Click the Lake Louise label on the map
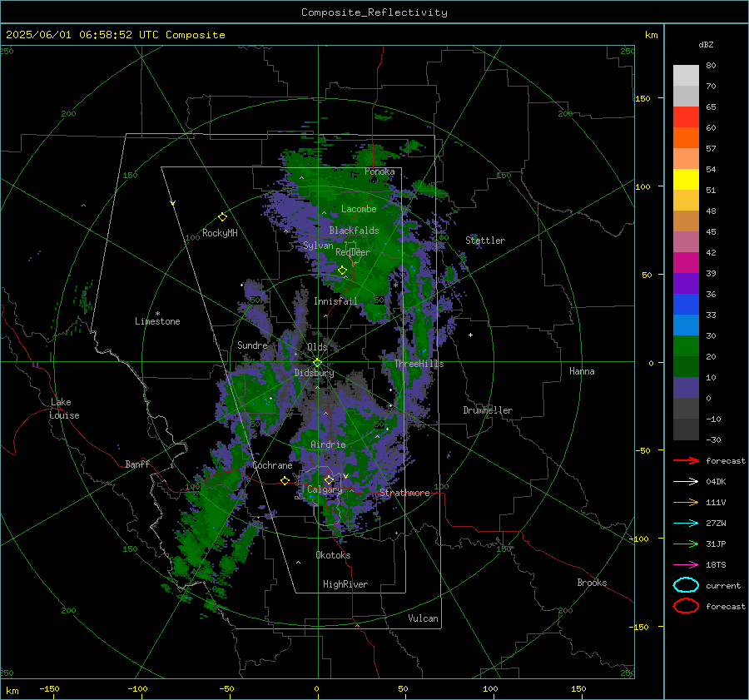The width and height of the screenshot is (749, 700). tap(64, 409)
